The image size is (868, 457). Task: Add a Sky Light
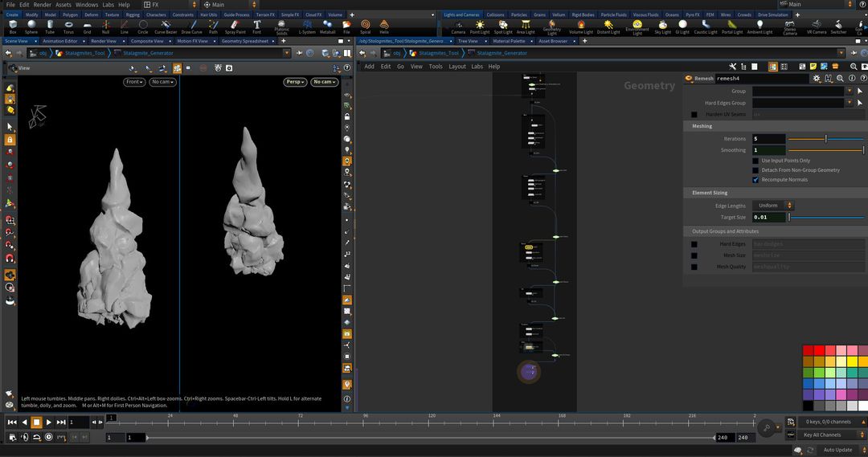tap(662, 27)
